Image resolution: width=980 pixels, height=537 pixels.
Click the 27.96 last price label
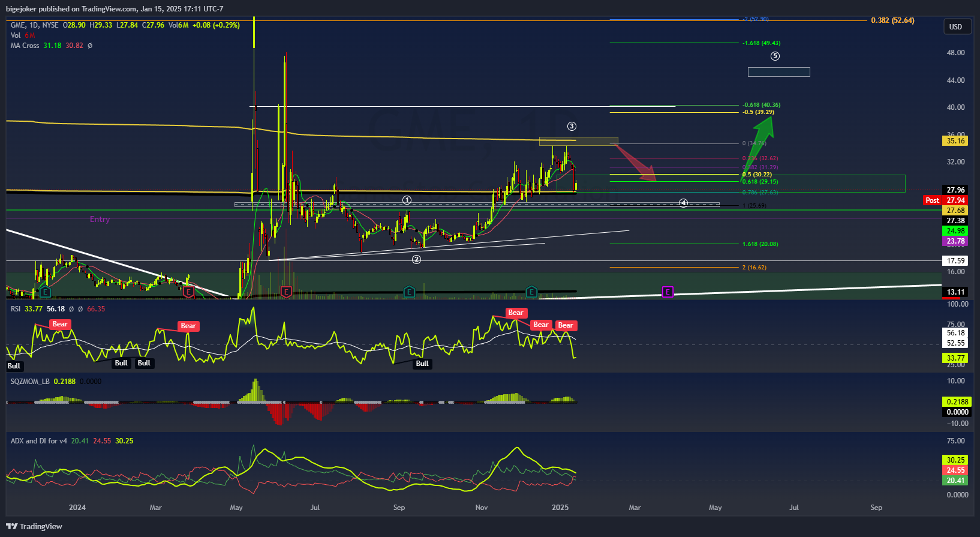coord(955,190)
